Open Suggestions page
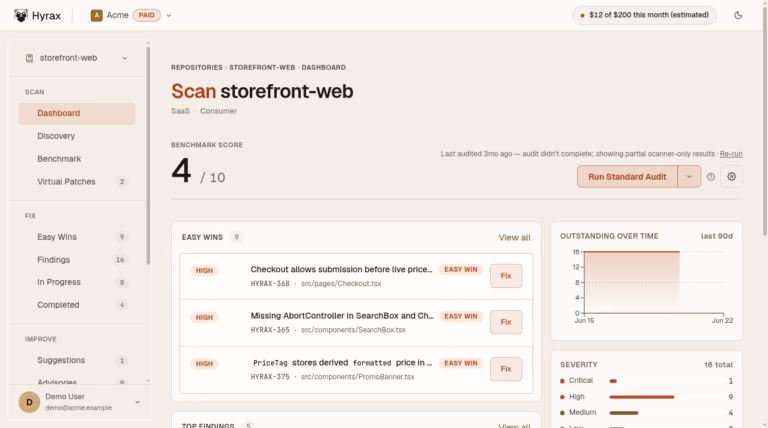The height and width of the screenshot is (428, 768). click(x=77, y=360)
